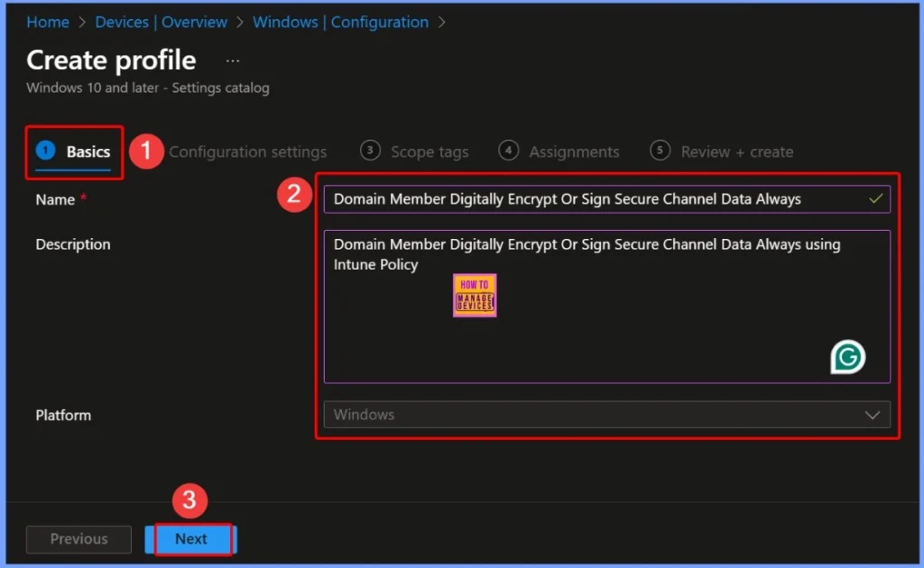Click the Platform dropdown chevron arrow
The width and height of the screenshot is (924, 568).
pyautogui.click(x=872, y=415)
